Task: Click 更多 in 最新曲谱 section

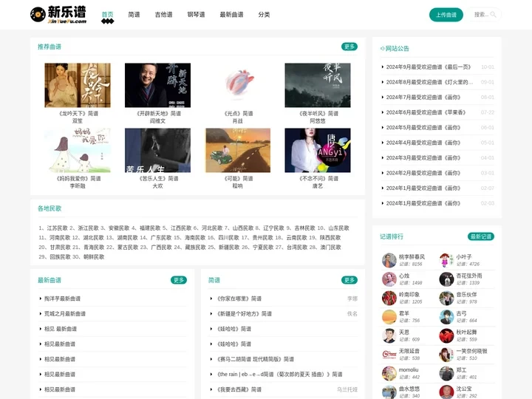Action: 179,280
